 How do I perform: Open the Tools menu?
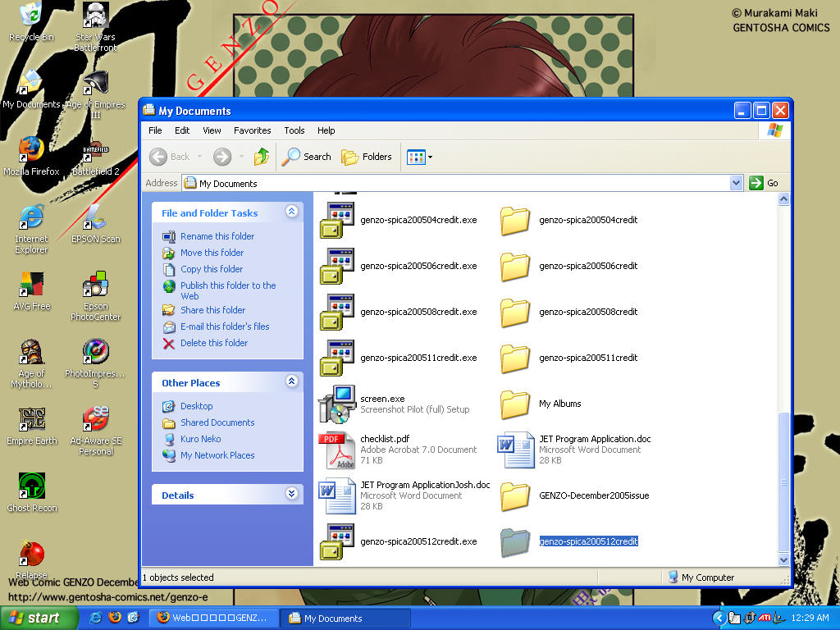294,130
